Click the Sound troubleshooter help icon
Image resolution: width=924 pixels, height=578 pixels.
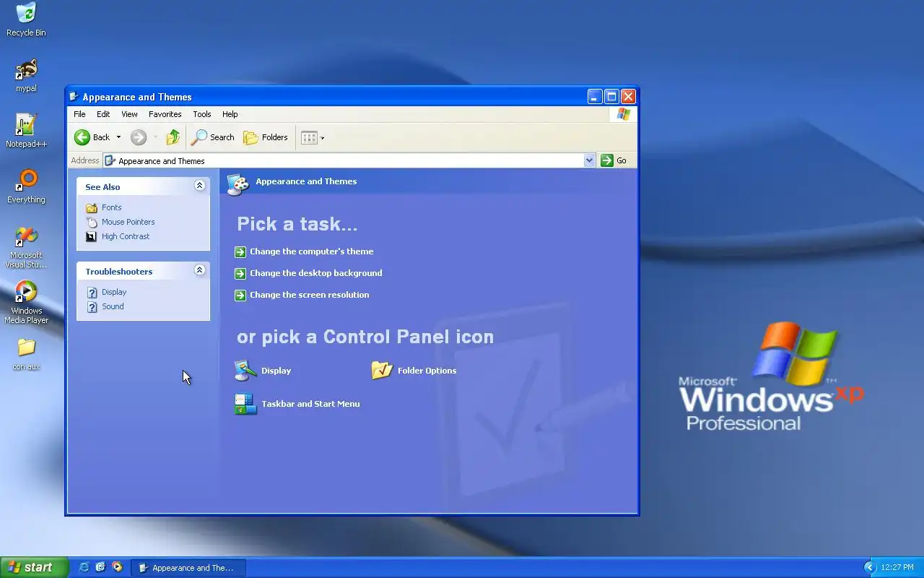[92, 306]
